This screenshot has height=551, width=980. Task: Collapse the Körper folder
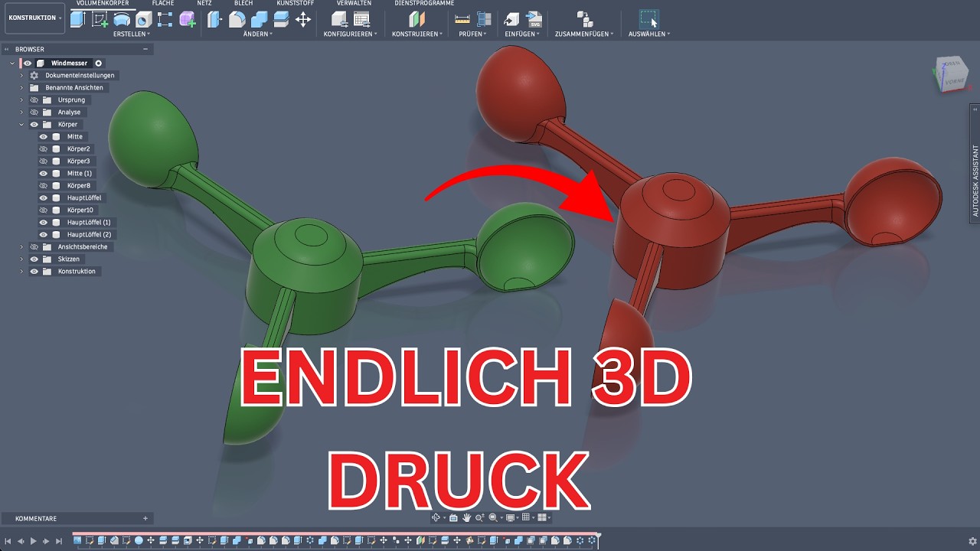[22, 124]
